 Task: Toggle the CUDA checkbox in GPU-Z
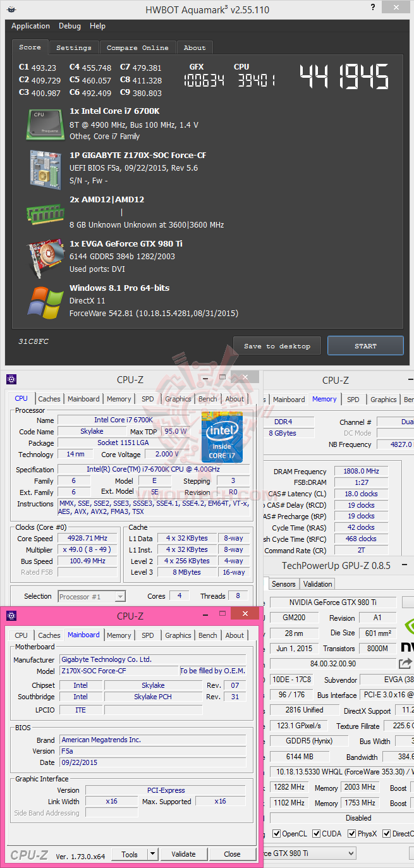(x=317, y=833)
